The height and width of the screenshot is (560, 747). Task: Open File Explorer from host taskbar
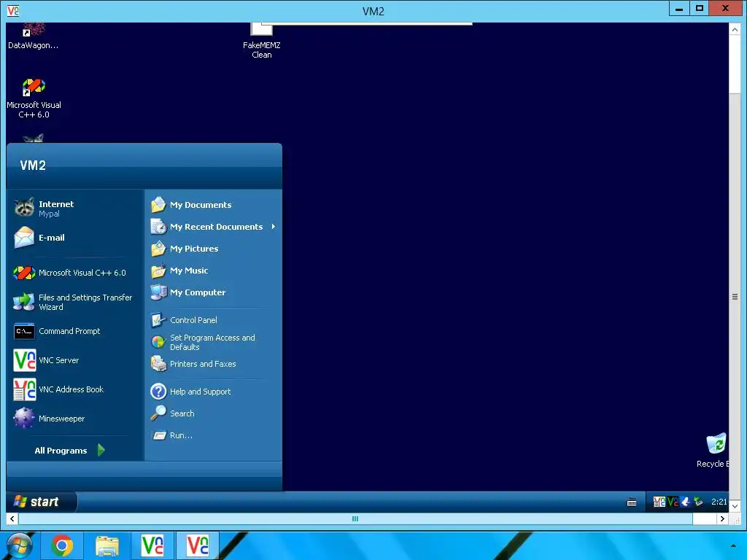pyautogui.click(x=107, y=545)
